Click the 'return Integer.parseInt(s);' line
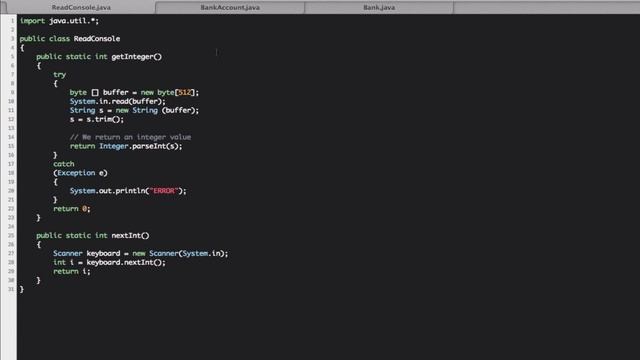Image resolution: width=640 pixels, height=360 pixels. (x=126, y=146)
